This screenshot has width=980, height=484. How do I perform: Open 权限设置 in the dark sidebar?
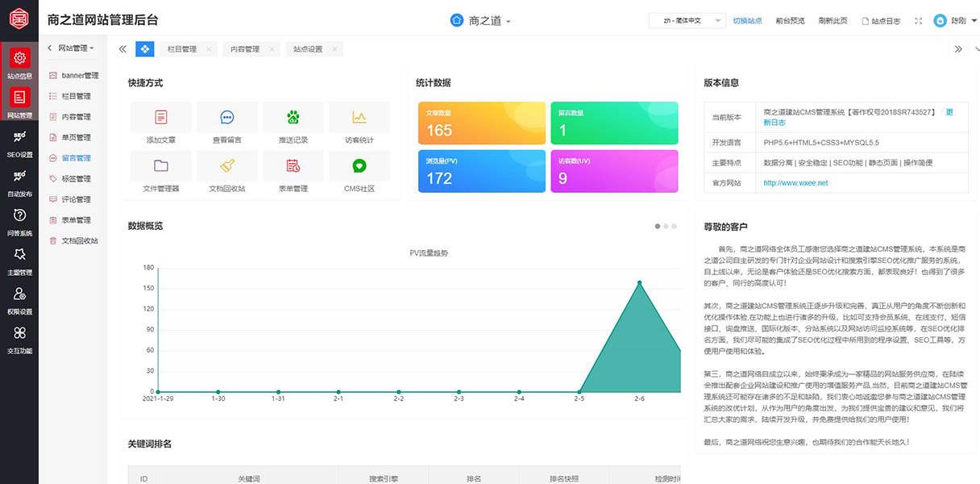[x=19, y=299]
